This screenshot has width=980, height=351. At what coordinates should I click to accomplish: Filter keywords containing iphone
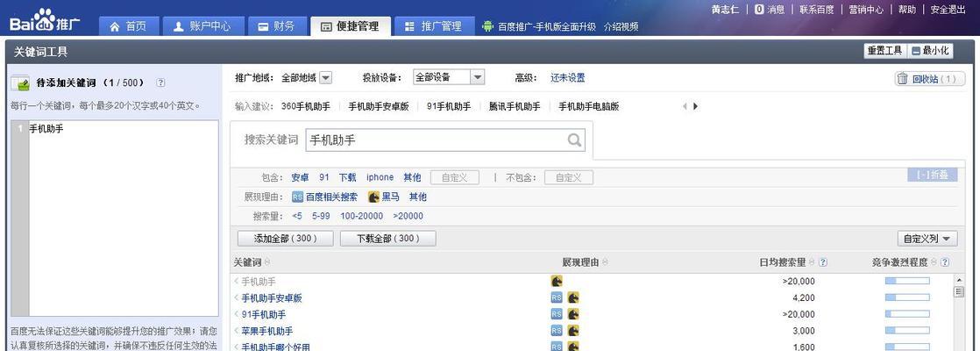point(380,177)
